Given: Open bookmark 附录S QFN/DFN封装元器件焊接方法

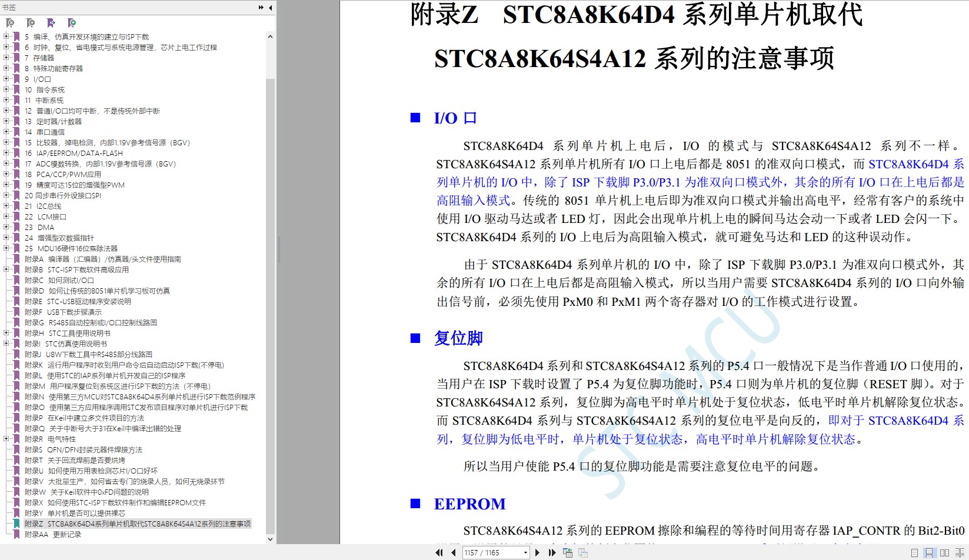Looking at the screenshot, I should (x=84, y=449).
